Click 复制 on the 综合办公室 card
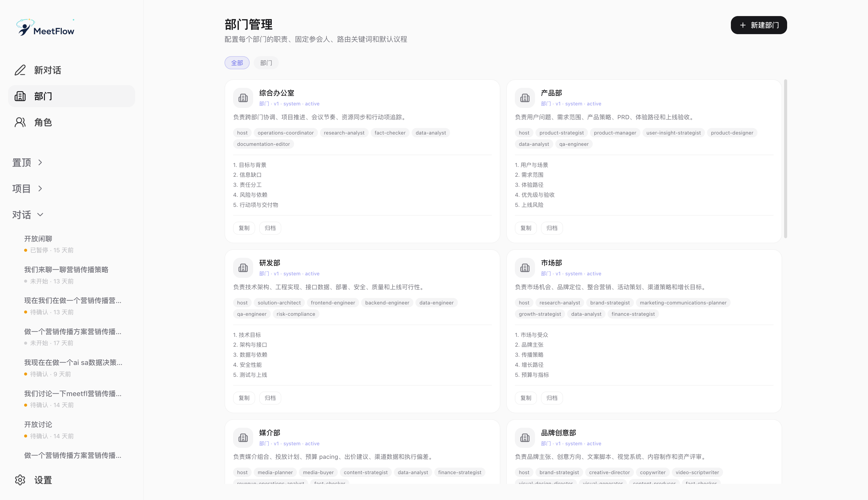Screen dimensions: 868x500 click(x=244, y=228)
